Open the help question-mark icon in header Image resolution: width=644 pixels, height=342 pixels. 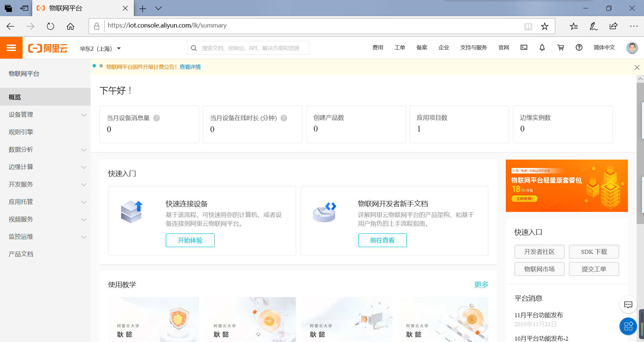point(579,48)
